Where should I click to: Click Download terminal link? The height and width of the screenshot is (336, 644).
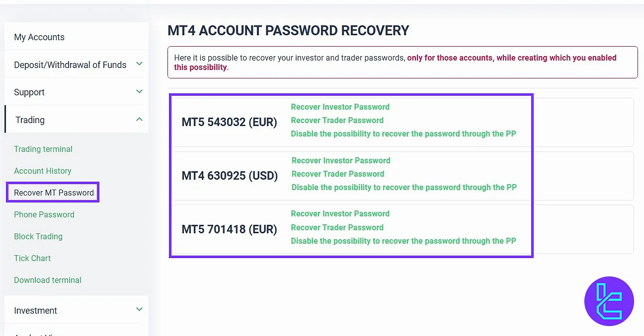48,280
